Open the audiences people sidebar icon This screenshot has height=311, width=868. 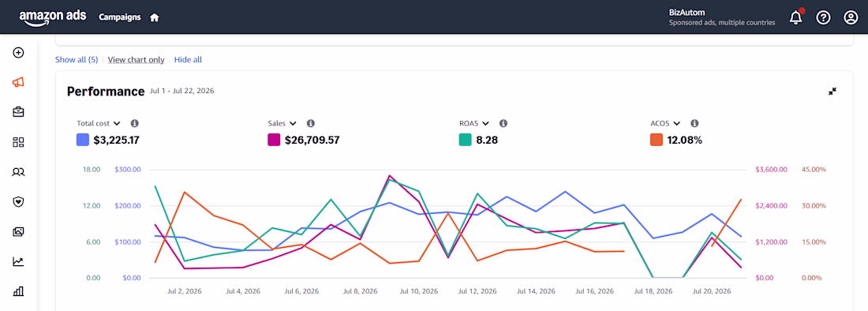point(18,172)
